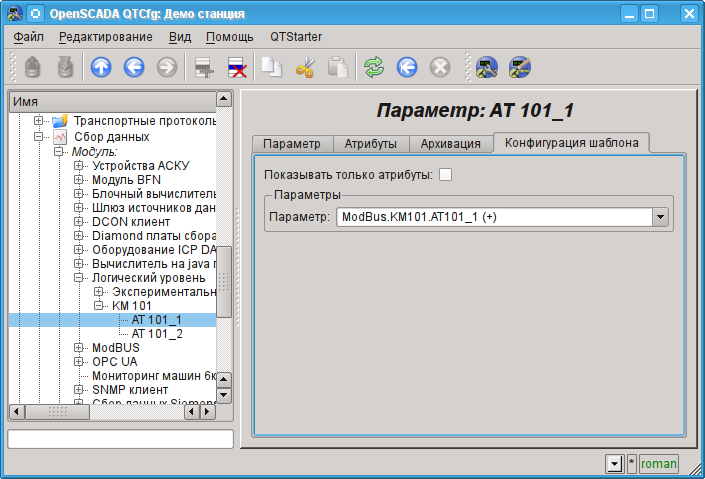The height and width of the screenshot is (479, 705).
Task: Click the Start periodic update icon
Action: [x=407, y=67]
